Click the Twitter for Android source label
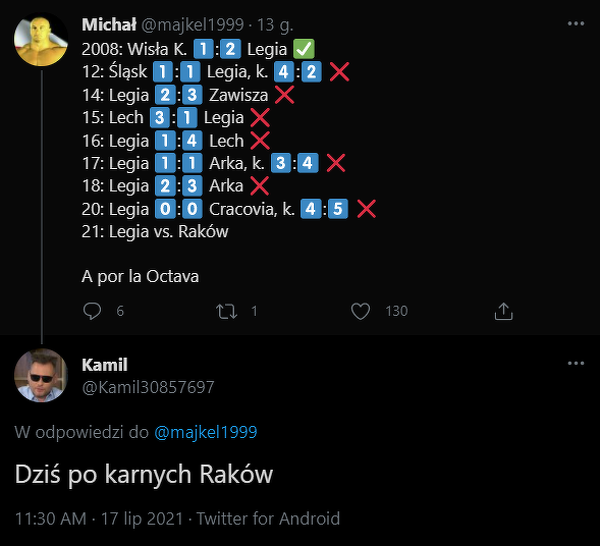600x546 pixels. pos(268,519)
